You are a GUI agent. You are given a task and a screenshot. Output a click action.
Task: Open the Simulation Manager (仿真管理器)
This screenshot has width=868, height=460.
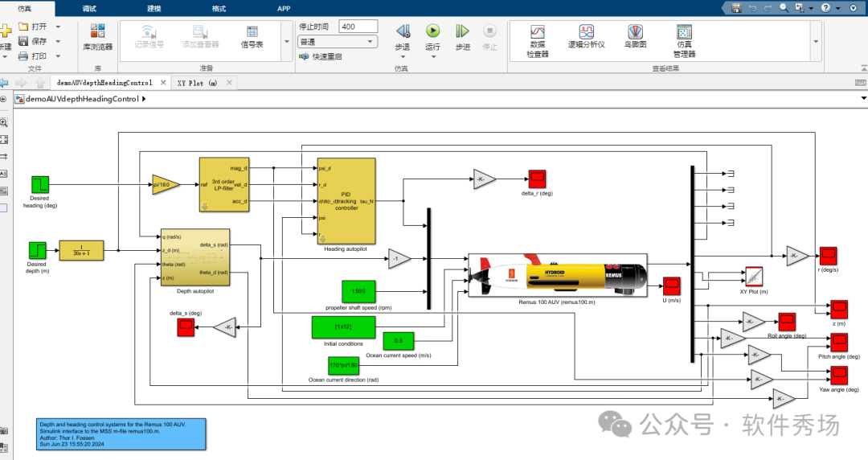684,41
